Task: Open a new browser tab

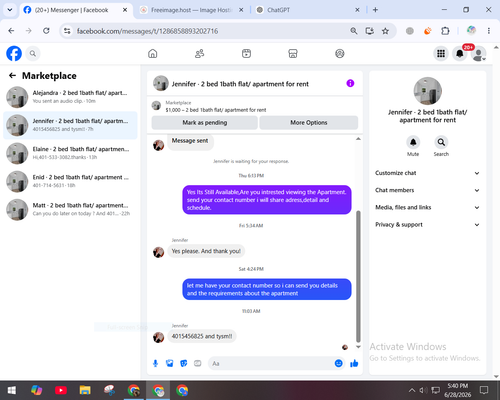Action: coord(375,10)
